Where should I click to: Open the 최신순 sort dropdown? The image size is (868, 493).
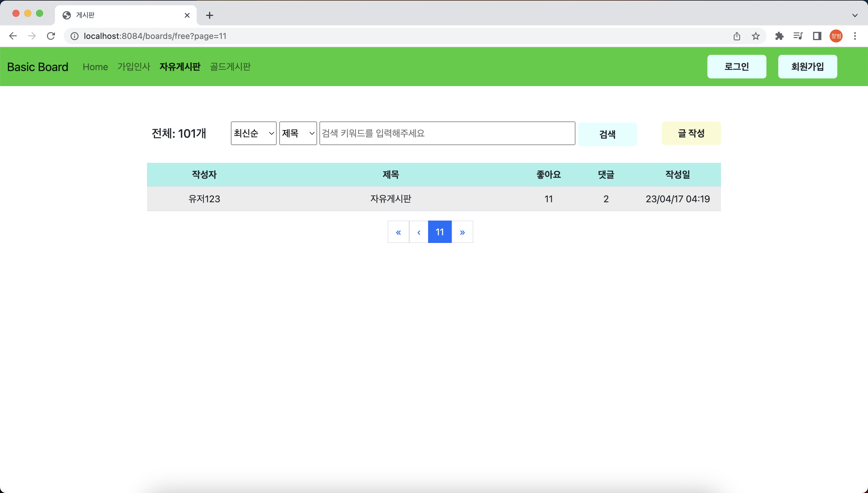pos(254,133)
